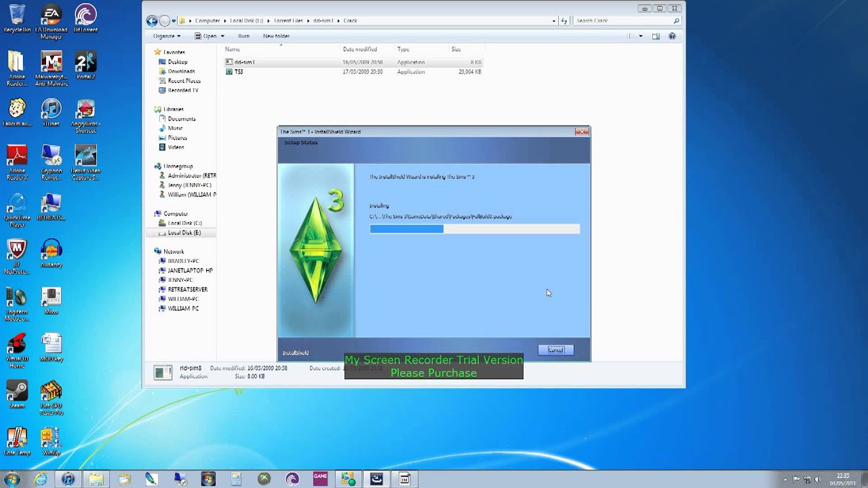Open Debut Video Capture desktop icon

(85, 162)
